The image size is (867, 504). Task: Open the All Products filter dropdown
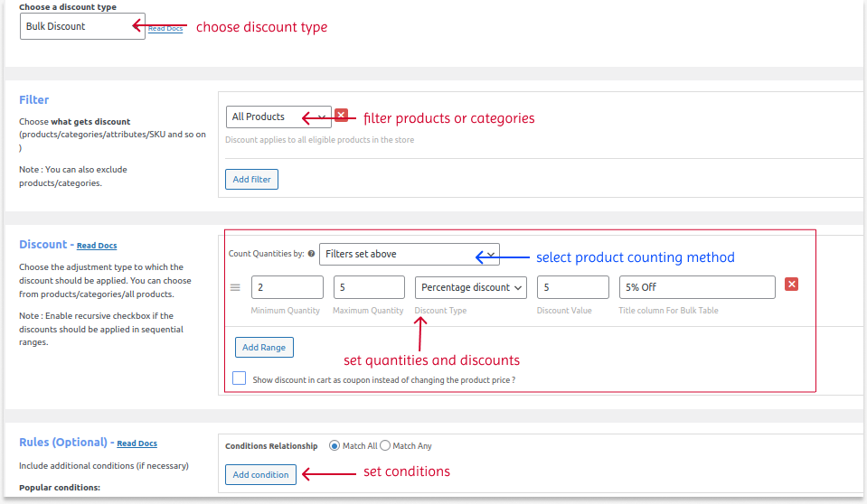pyautogui.click(x=278, y=117)
